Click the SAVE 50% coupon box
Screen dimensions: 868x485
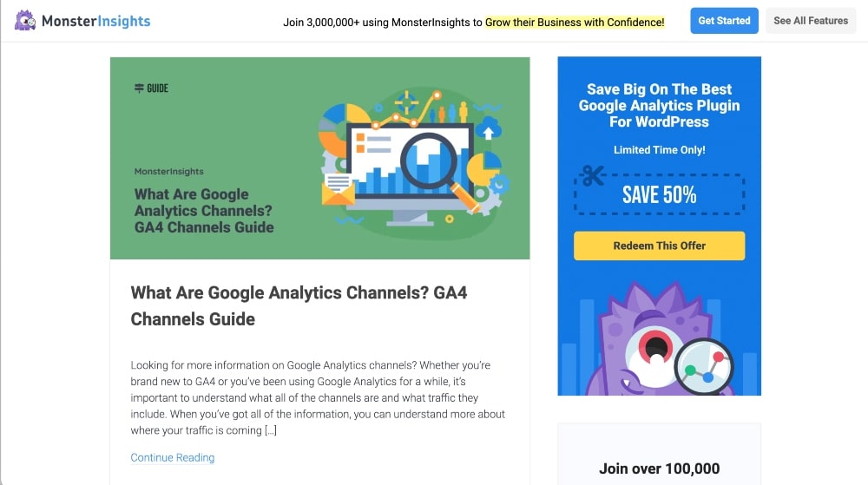(659, 194)
